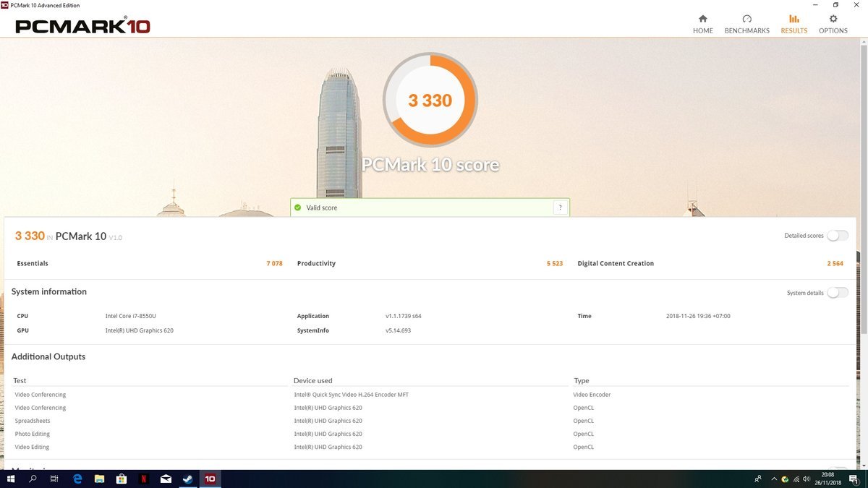Click the Application version v1.1.1739 s64
The height and width of the screenshot is (488, 868).
404,316
